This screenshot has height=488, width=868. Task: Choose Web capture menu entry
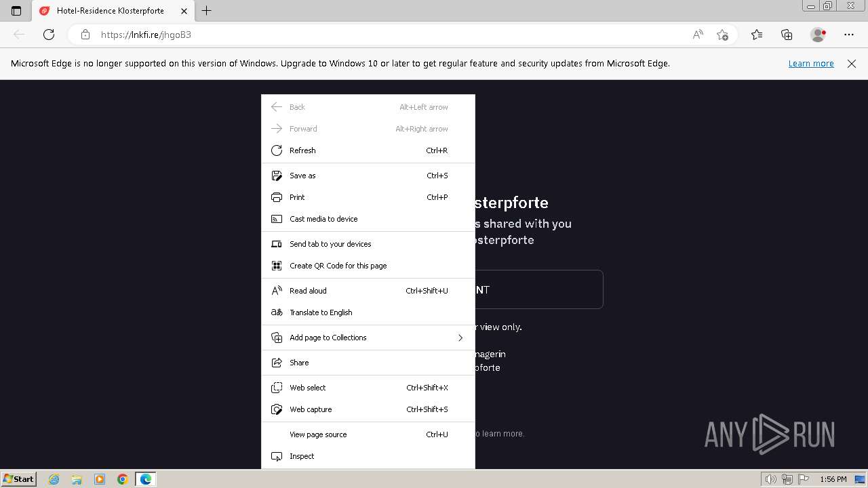pyautogui.click(x=368, y=409)
